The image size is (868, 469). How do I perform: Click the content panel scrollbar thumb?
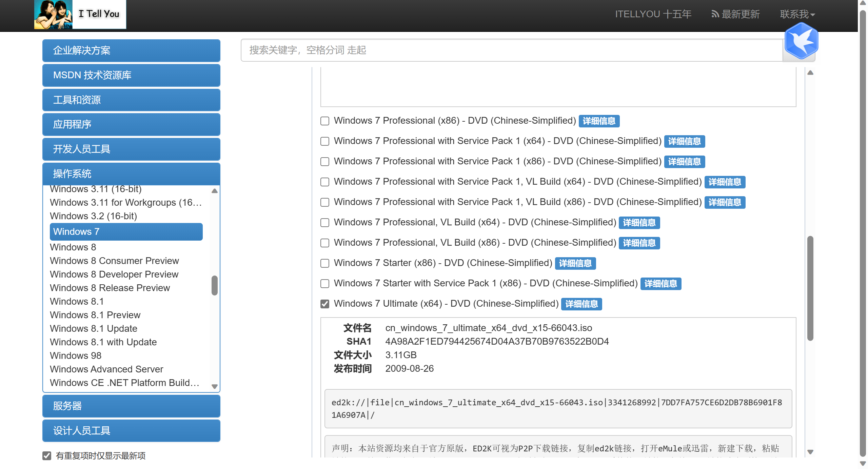(810, 288)
